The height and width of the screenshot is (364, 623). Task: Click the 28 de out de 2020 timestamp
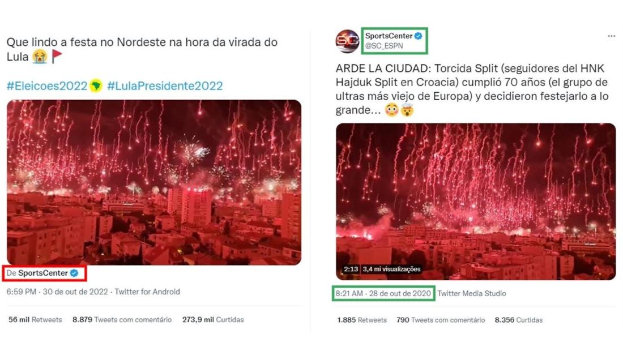tap(400, 293)
